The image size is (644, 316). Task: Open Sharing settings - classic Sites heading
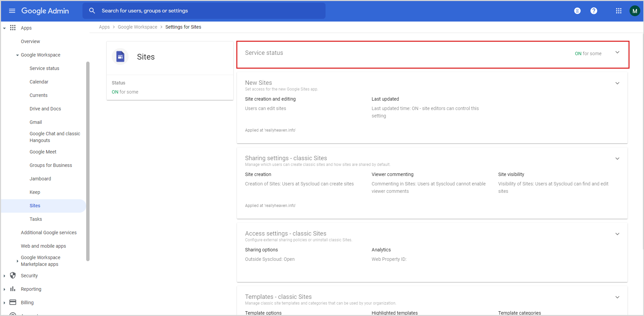286,158
